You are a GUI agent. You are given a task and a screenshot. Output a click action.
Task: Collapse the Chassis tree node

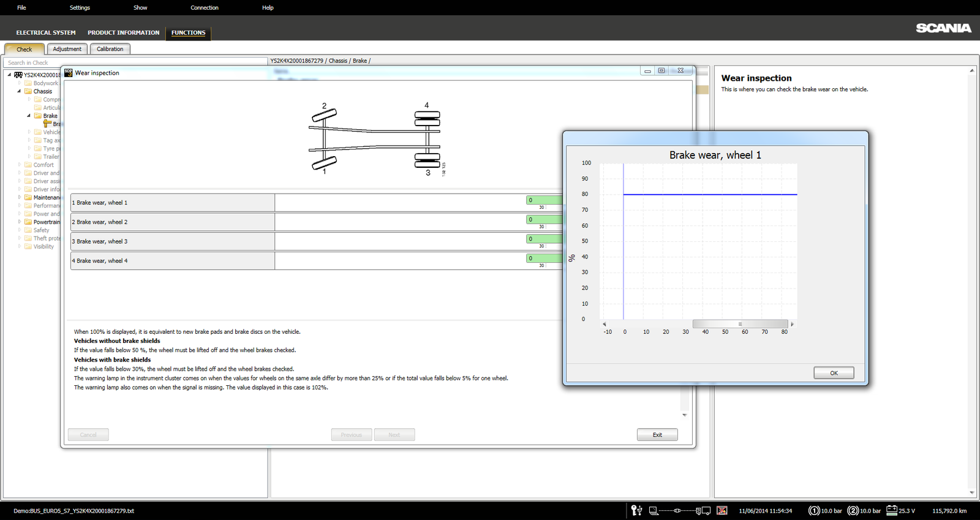[19, 91]
